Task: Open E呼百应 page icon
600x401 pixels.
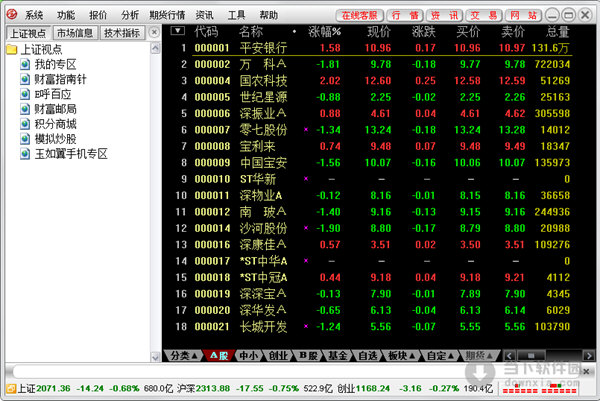Action: (x=25, y=94)
